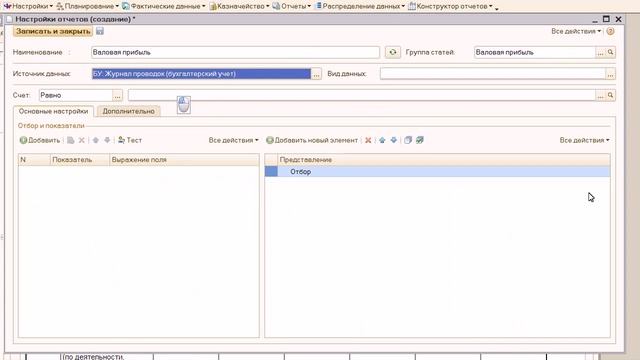The height and width of the screenshot is (360, 640).
Task: Maximize the Настройки отчетов window
Action: click(x=606, y=19)
